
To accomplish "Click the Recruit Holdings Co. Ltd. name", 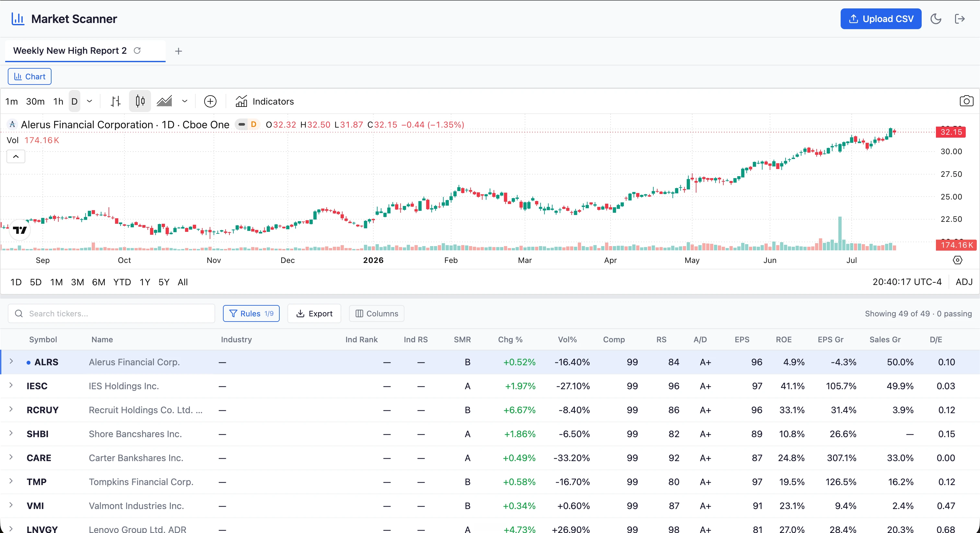I will coord(146,410).
